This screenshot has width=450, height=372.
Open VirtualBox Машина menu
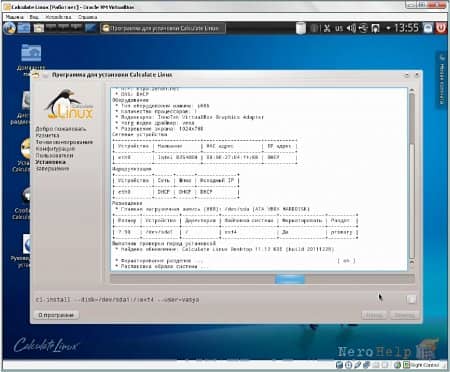pyautogui.click(x=15, y=17)
